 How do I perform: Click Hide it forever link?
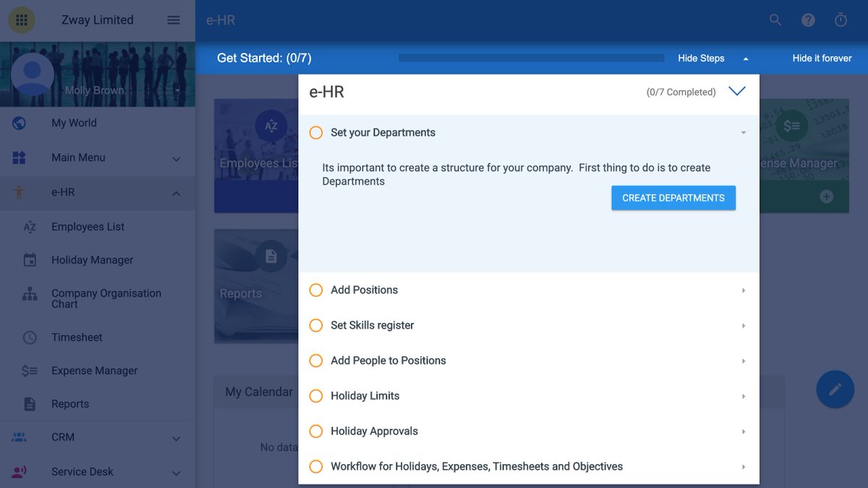click(822, 58)
